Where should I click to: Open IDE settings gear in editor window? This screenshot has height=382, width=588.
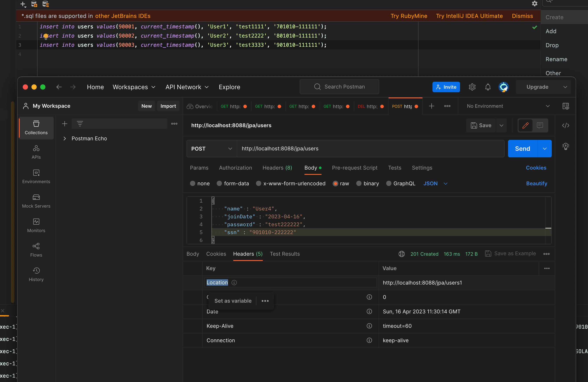[x=535, y=3]
